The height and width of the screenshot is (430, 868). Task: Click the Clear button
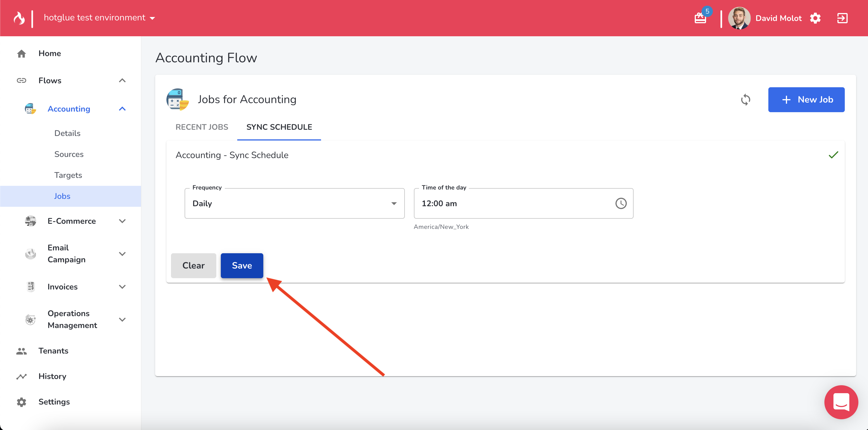coord(193,266)
